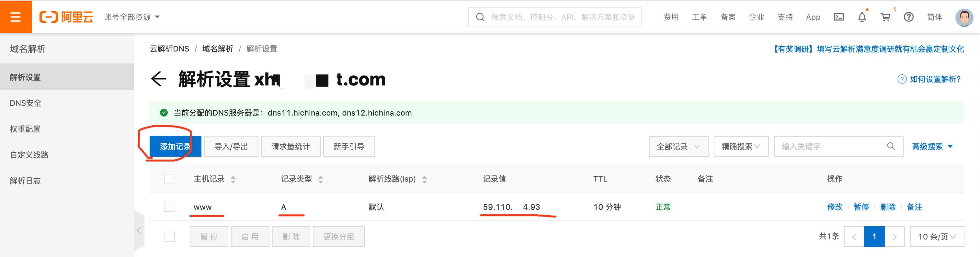
Task: Click 修改 for the www record
Action: pyautogui.click(x=835, y=207)
